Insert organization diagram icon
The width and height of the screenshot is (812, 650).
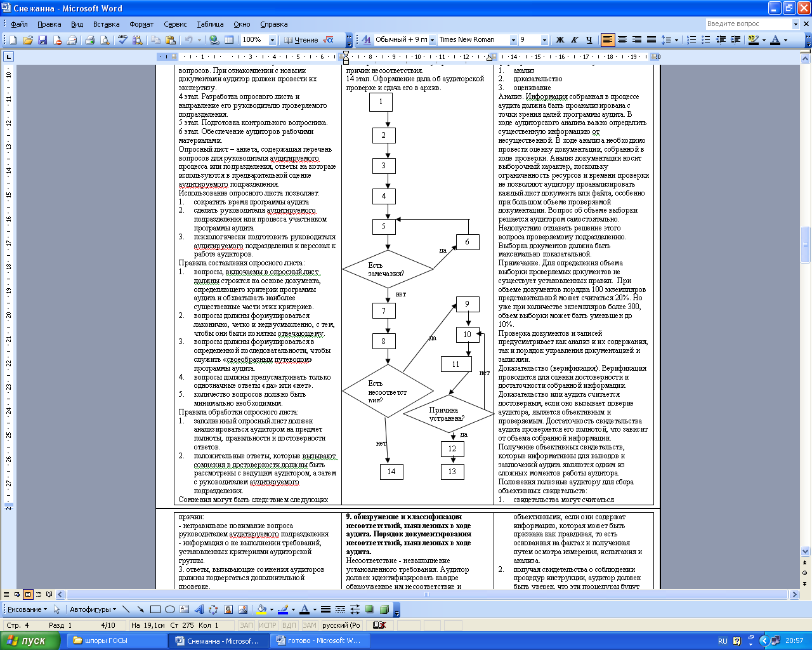coord(213,609)
